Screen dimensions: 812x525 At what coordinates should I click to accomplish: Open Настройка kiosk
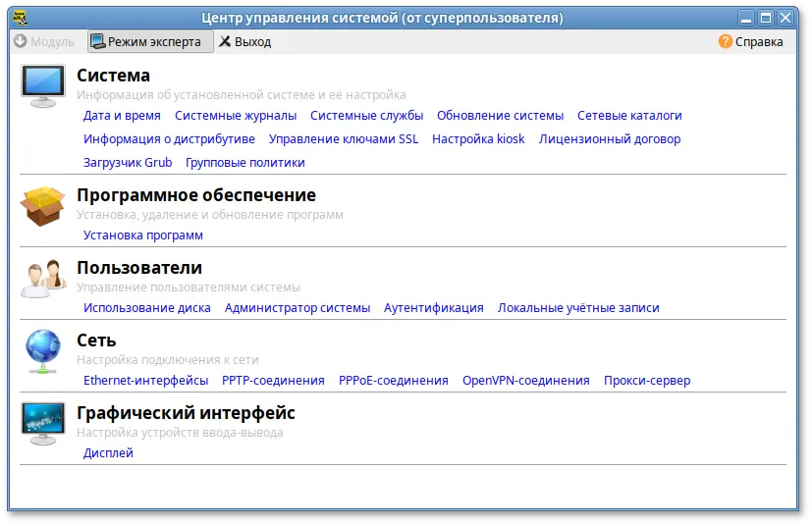tap(478, 139)
